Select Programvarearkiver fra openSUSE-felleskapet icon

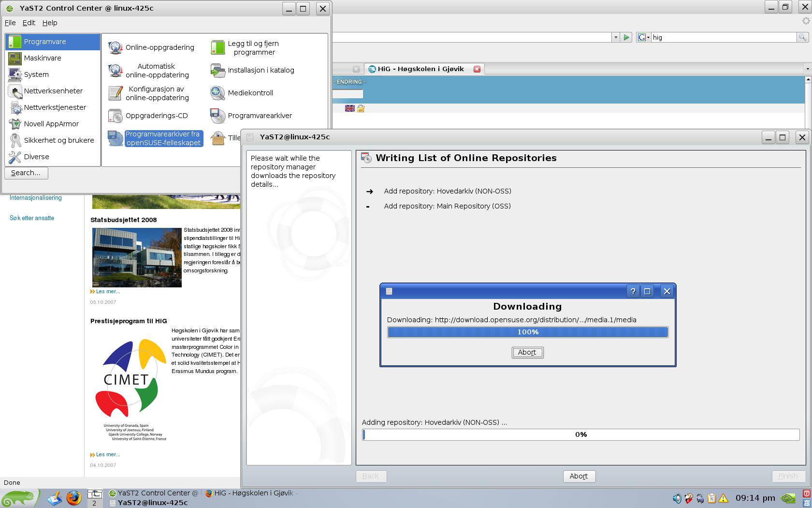[115, 138]
